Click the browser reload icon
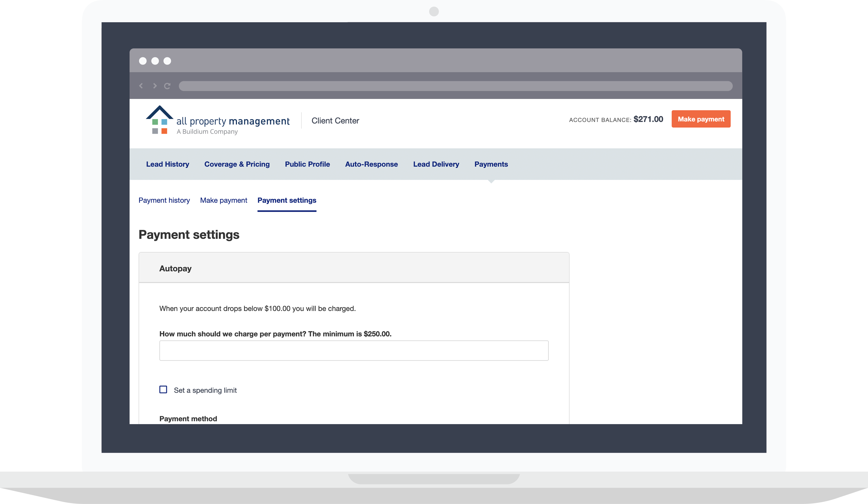Screen dimensions: 868x504 coord(167,86)
